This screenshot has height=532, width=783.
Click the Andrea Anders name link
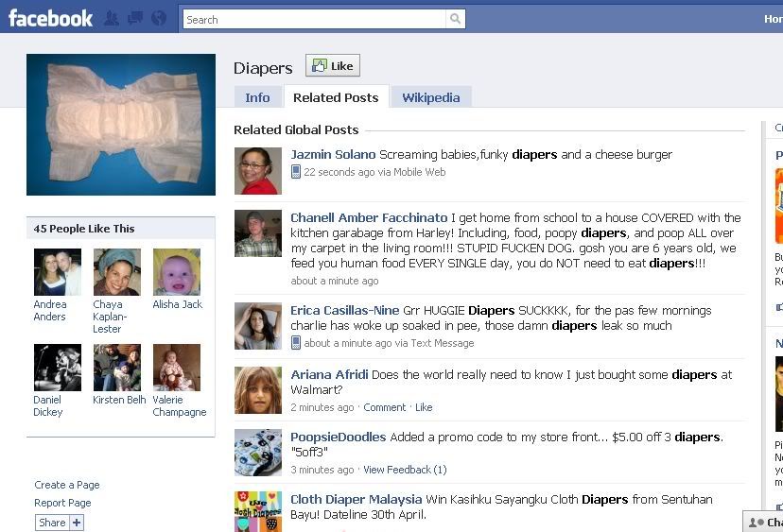[50, 311]
